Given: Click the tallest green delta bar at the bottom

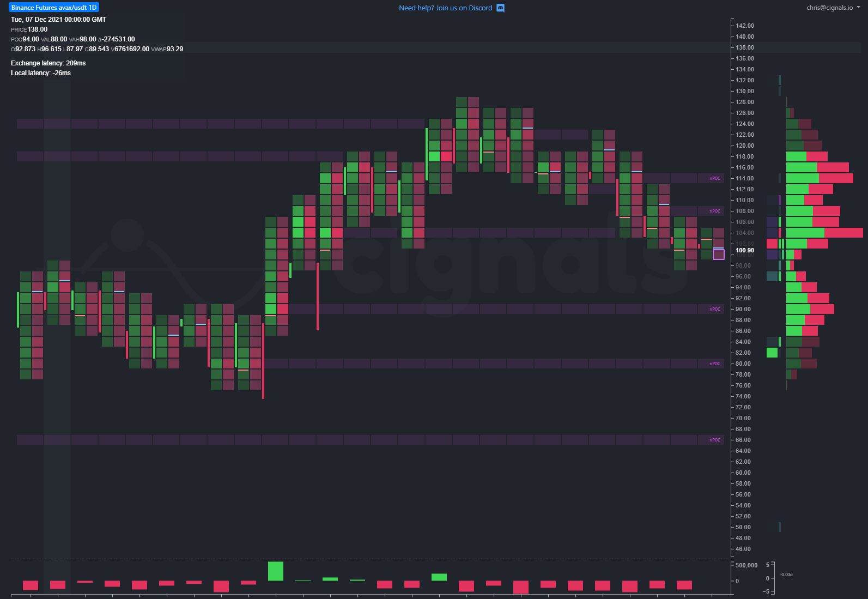Looking at the screenshot, I should (276, 571).
